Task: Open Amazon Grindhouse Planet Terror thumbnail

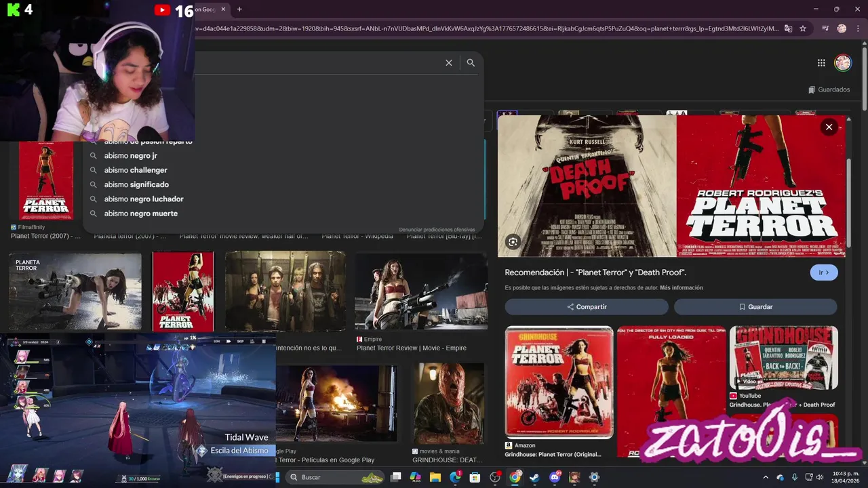Action: (559, 382)
